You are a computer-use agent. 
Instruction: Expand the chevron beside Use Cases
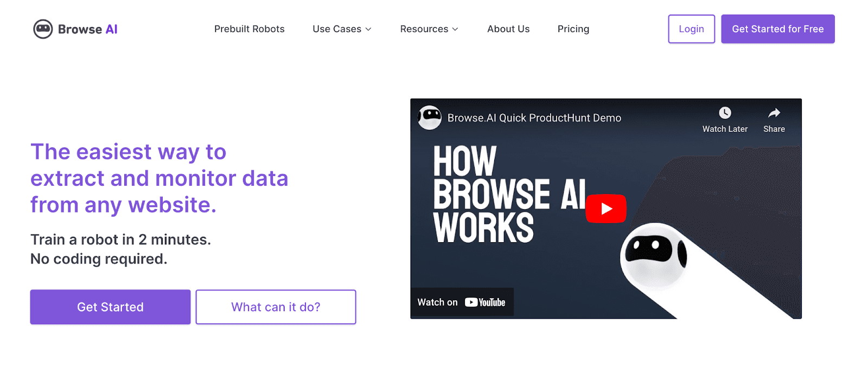click(368, 29)
